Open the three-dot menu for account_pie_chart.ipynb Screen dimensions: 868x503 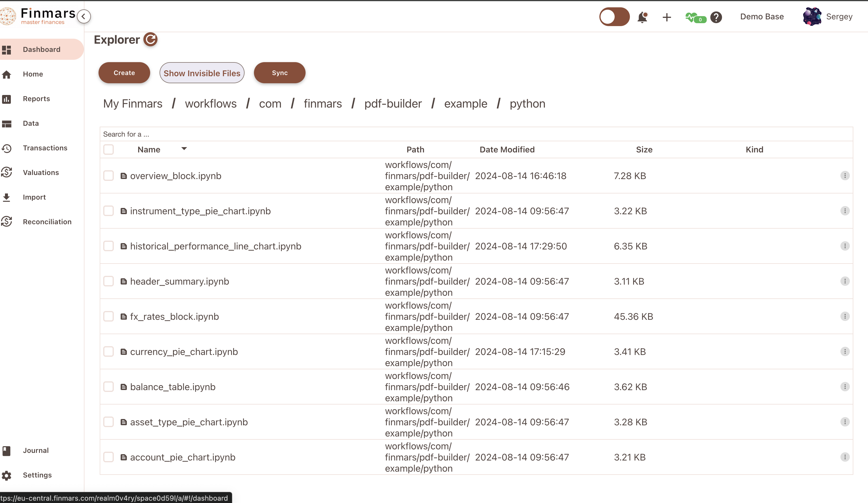pyautogui.click(x=845, y=456)
